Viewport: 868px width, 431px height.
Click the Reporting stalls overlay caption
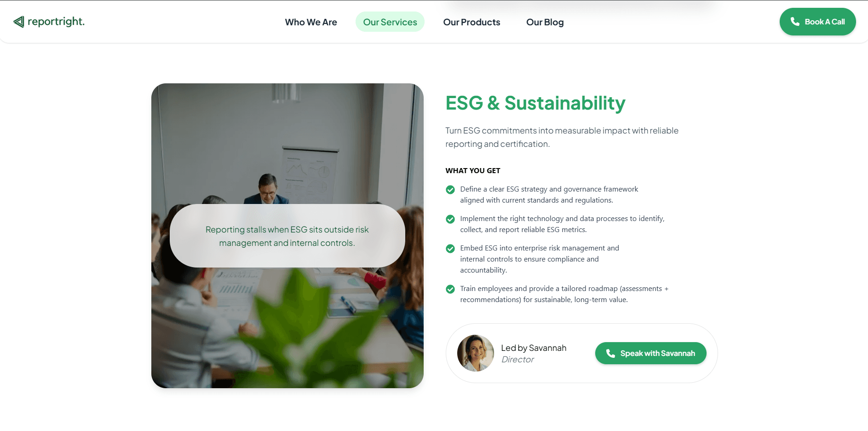[287, 236]
